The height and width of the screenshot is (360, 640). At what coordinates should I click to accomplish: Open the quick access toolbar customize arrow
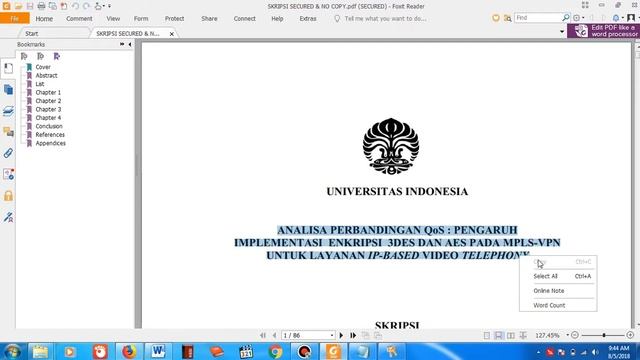point(109,6)
